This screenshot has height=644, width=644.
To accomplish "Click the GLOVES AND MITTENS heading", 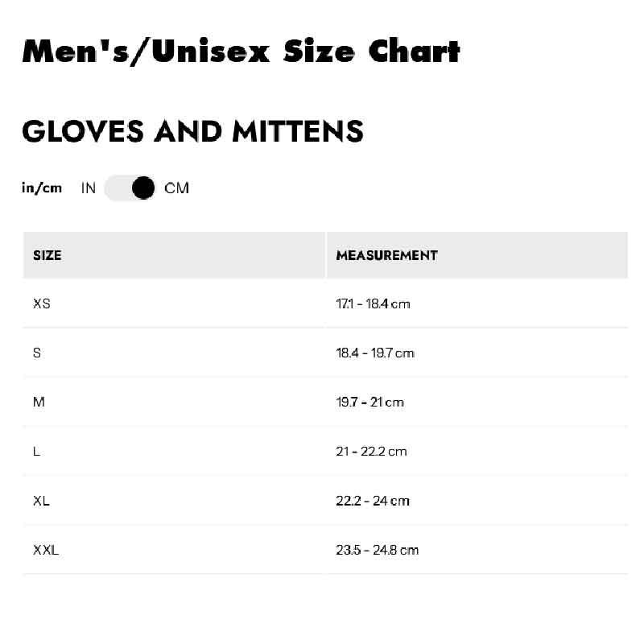I will pyautogui.click(x=192, y=130).
